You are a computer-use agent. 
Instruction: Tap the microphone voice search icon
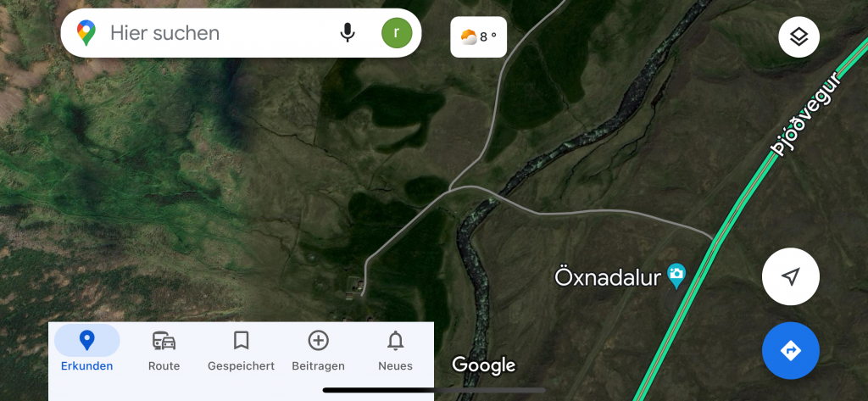coord(347,33)
